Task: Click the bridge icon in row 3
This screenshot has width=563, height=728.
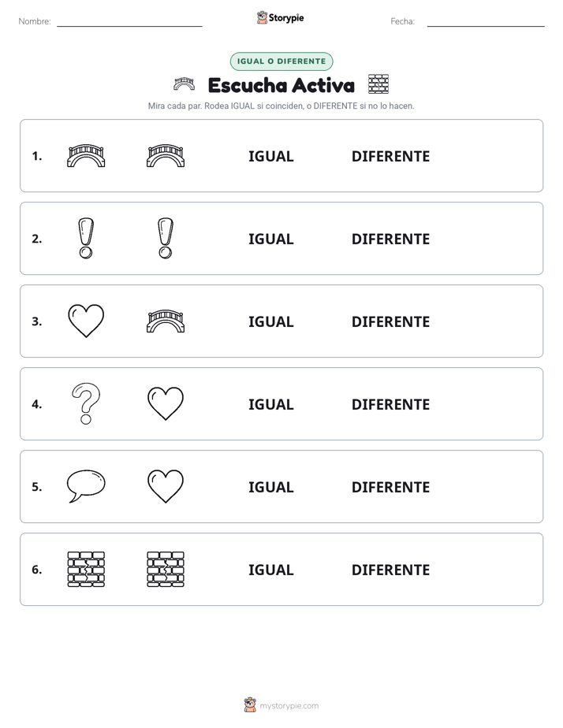Action: [166, 321]
